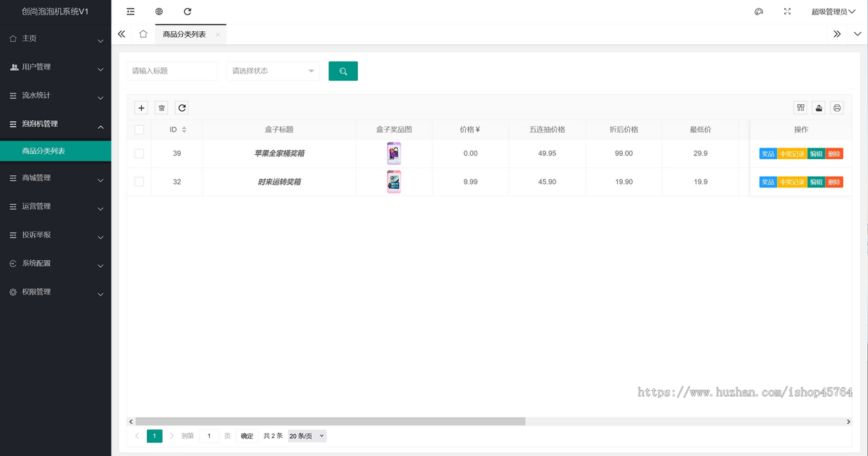The width and height of the screenshot is (868, 456).
Task: Open 中奖记录 for ID 39 row
Action: [x=792, y=153]
